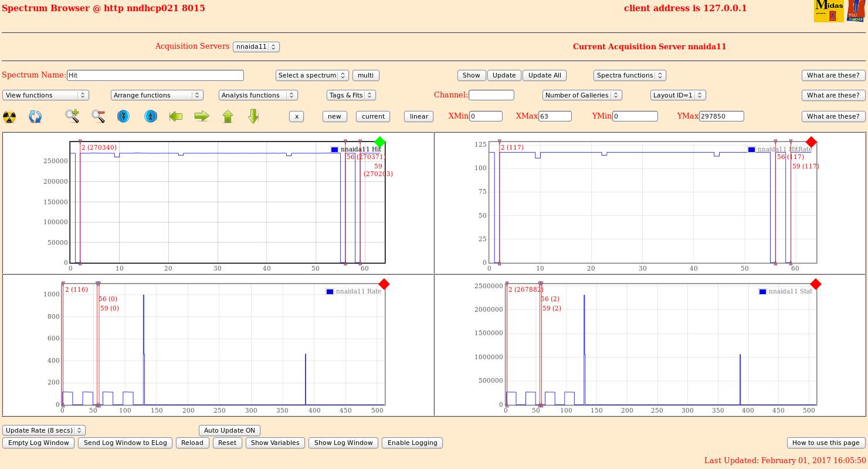The width and height of the screenshot is (868, 469).
Task: Click blue legend swatch of nnaida11 HitRate
Action: click(x=751, y=150)
